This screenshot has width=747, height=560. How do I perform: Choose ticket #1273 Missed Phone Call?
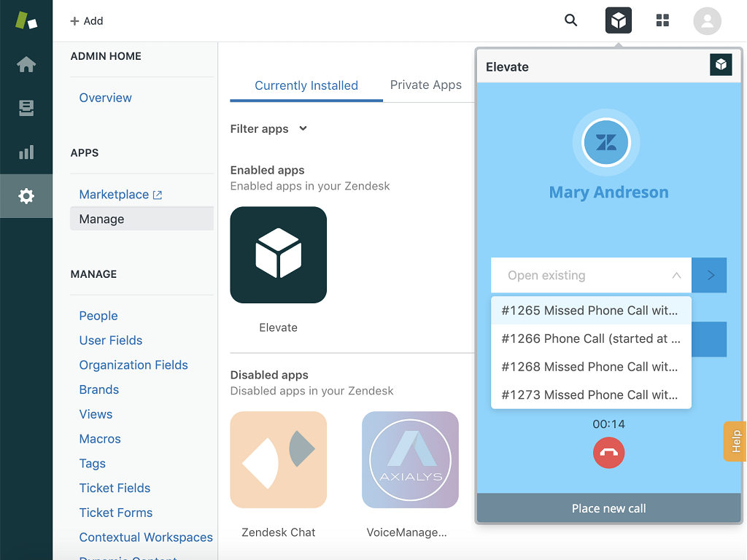(x=590, y=394)
